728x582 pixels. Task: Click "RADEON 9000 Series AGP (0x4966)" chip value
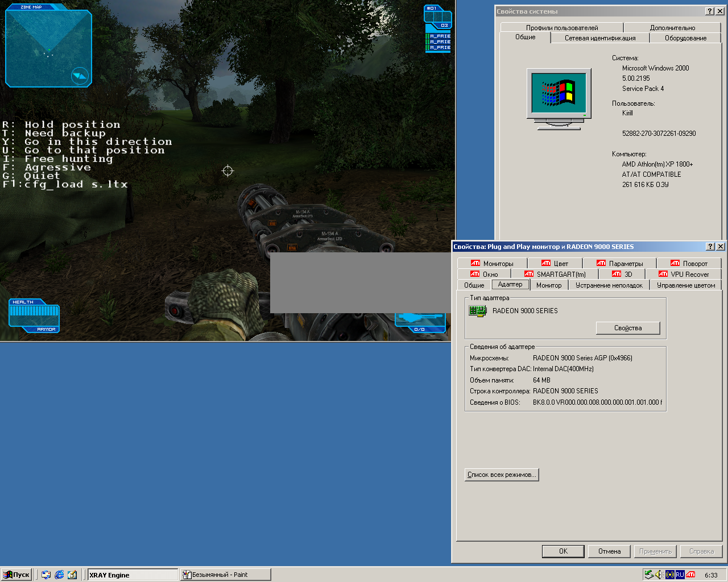[582, 358]
